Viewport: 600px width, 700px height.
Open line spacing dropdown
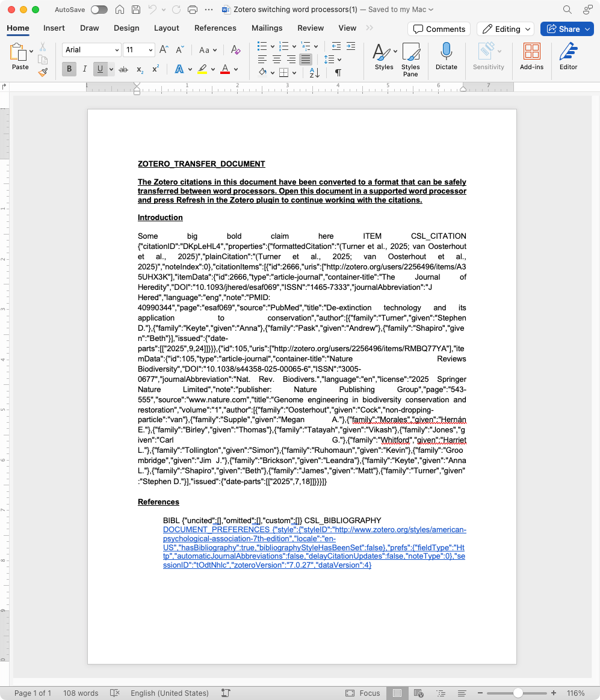(x=332, y=60)
